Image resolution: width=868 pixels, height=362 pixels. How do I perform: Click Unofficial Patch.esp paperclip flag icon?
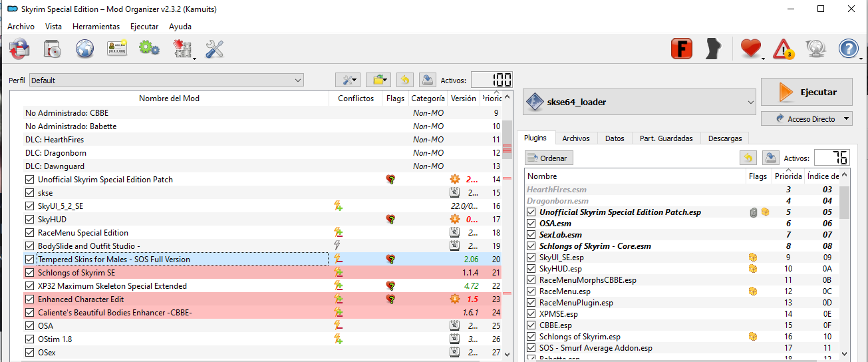coord(754,212)
